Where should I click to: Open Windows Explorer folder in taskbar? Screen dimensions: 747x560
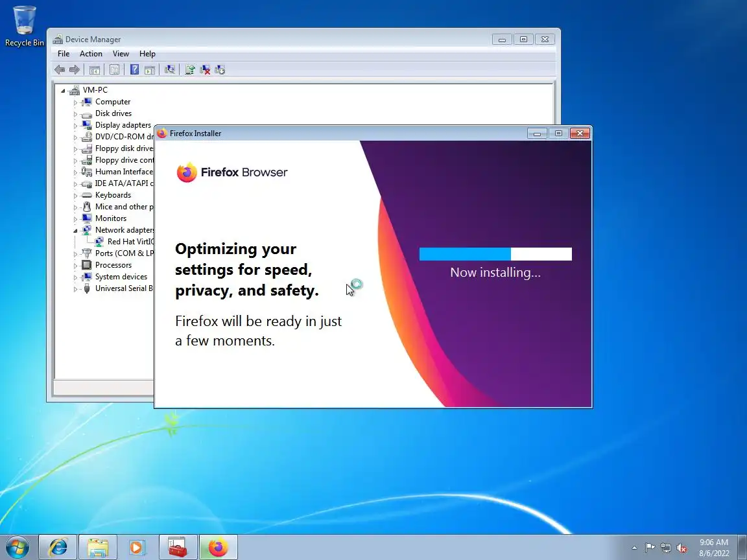click(98, 547)
